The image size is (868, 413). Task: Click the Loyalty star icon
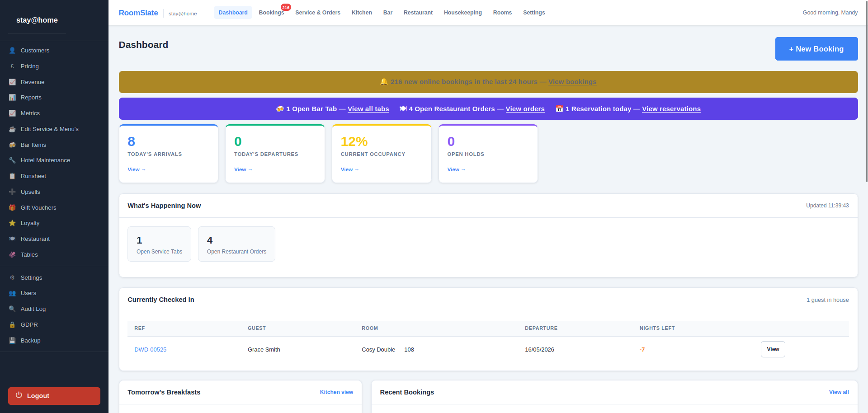pyautogui.click(x=12, y=223)
